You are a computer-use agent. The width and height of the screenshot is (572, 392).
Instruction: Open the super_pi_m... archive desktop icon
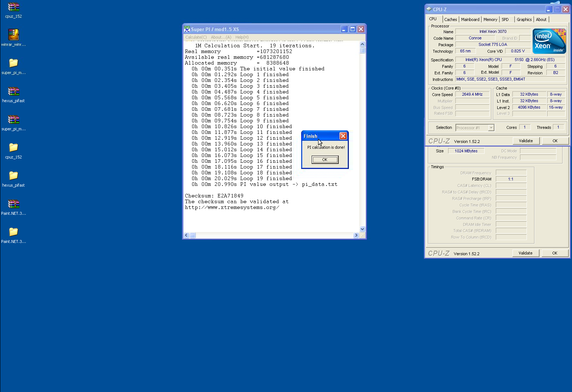coord(13,119)
